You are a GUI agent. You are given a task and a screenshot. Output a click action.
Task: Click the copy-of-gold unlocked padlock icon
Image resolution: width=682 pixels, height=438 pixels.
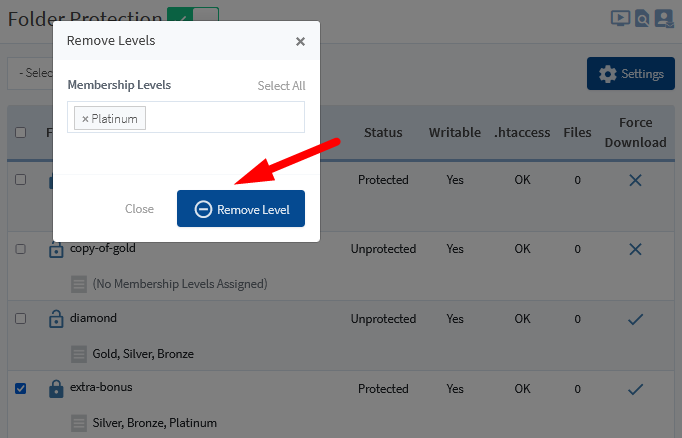[x=56, y=249]
